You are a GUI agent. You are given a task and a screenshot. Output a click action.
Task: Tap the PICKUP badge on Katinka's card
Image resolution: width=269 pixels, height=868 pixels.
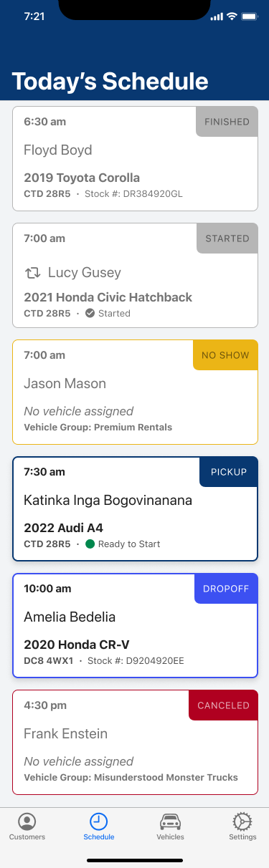click(228, 472)
